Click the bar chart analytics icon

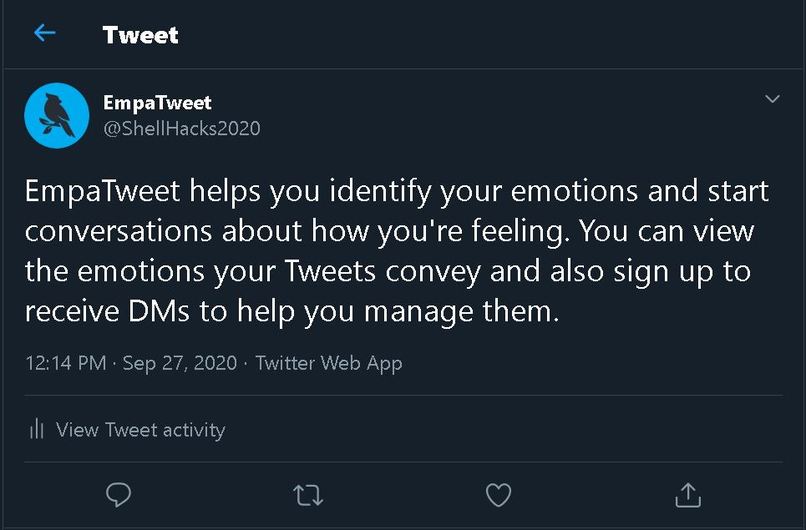(x=36, y=429)
